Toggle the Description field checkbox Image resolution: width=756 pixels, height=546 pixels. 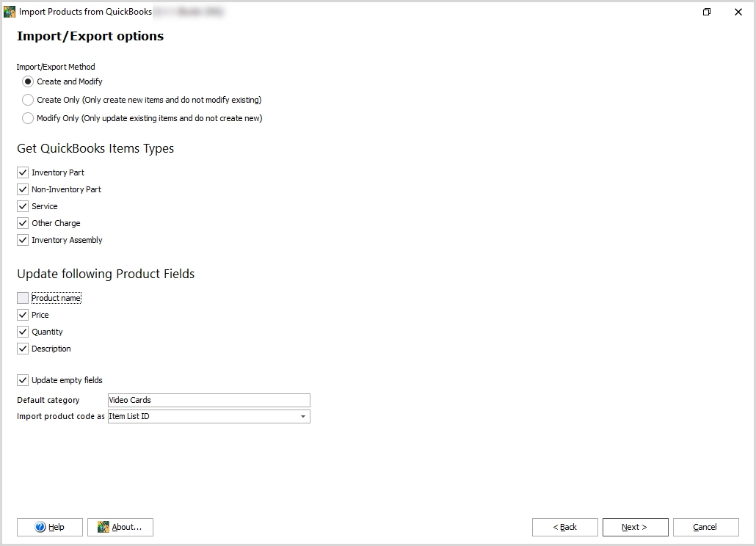tap(23, 349)
